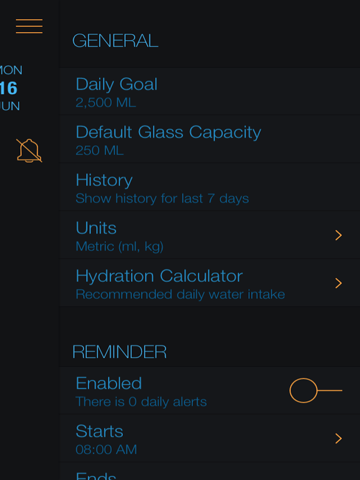The height and width of the screenshot is (480, 360).
Task: Tap 'There is 0 daily alerts' text
Action: pyautogui.click(x=141, y=402)
